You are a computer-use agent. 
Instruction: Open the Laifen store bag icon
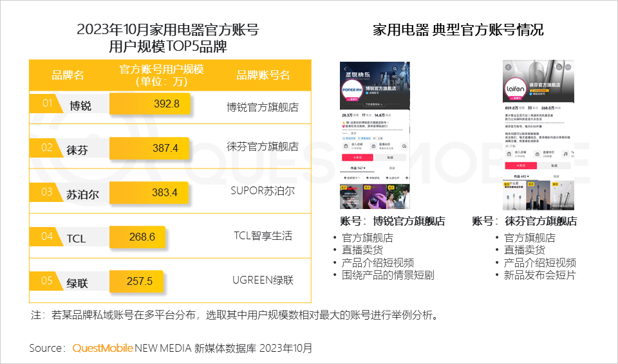509,154
